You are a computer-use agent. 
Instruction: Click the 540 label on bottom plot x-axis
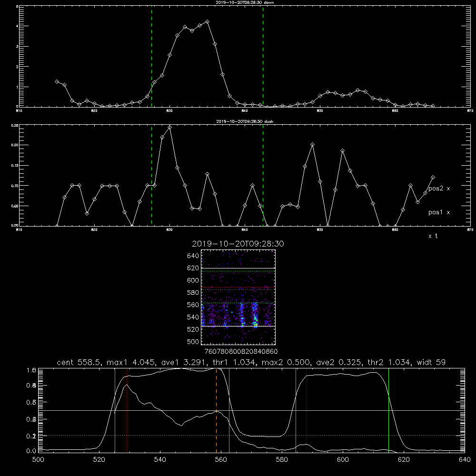pos(160,460)
